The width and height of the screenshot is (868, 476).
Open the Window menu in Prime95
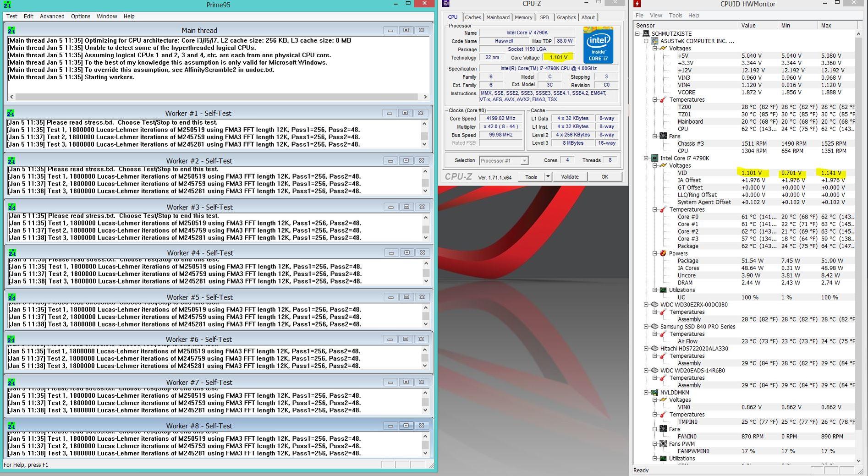point(107,16)
